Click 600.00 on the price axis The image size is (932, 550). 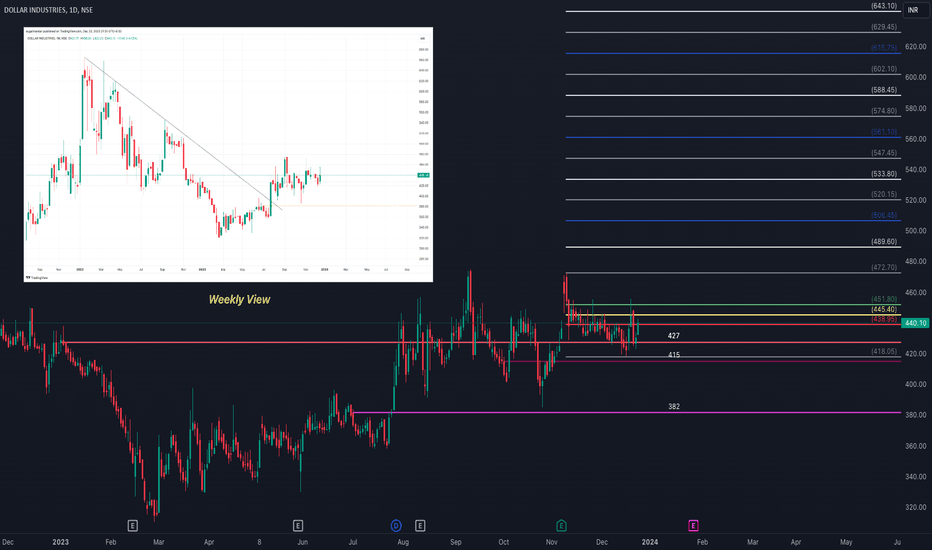[x=915, y=77]
